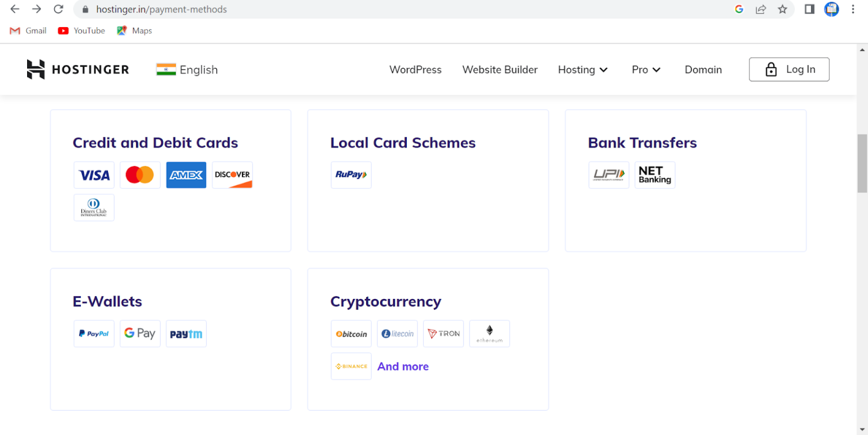Click the Log In button
This screenshot has height=435, width=868.
789,69
